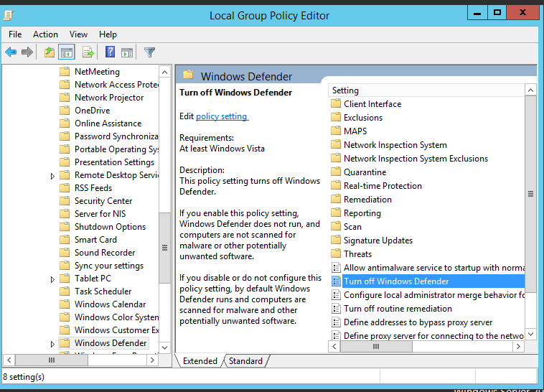Click the Turn off routine remediation policy icon
This screenshot has width=544, height=392.
coord(336,308)
